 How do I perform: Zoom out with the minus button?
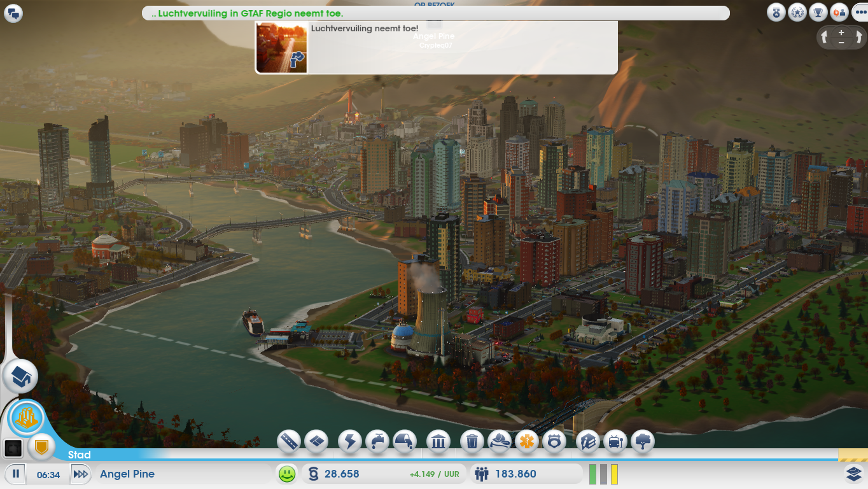[x=841, y=42]
